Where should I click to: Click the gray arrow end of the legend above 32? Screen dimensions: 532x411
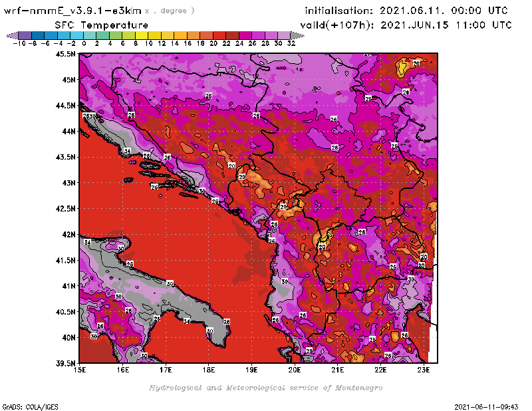297,35
